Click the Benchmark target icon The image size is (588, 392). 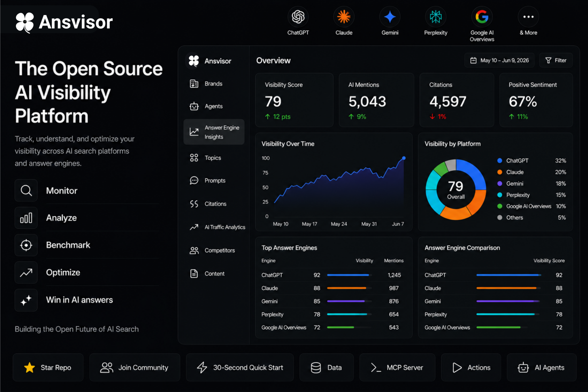(26, 245)
